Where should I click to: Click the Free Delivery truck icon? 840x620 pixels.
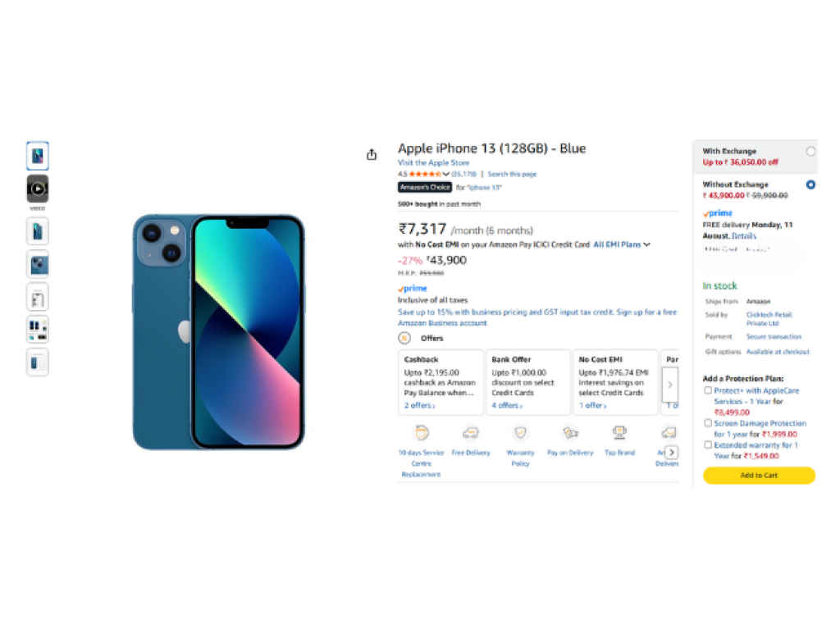(x=471, y=433)
